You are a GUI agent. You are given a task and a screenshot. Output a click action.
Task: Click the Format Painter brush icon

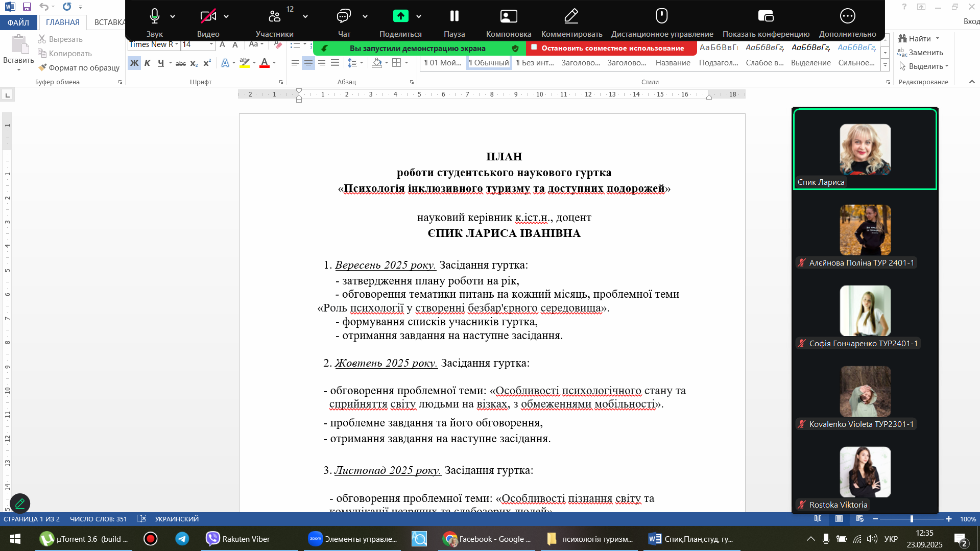[x=42, y=67]
